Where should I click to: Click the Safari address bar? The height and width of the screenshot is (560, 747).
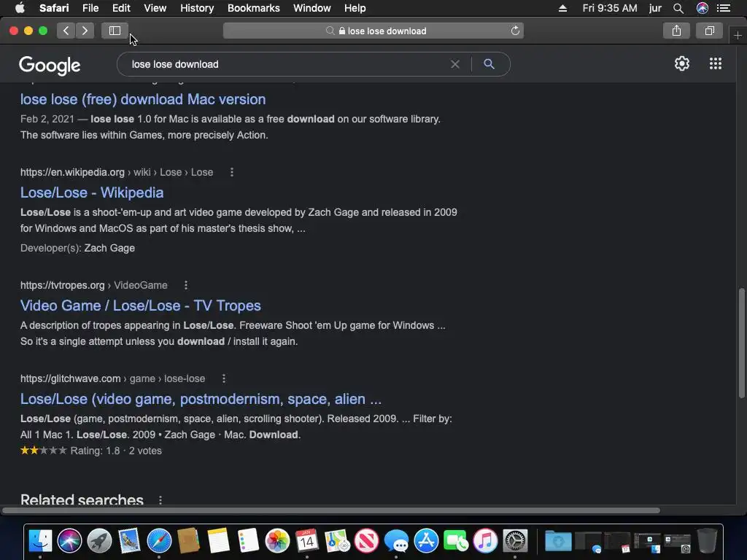[x=373, y=31]
